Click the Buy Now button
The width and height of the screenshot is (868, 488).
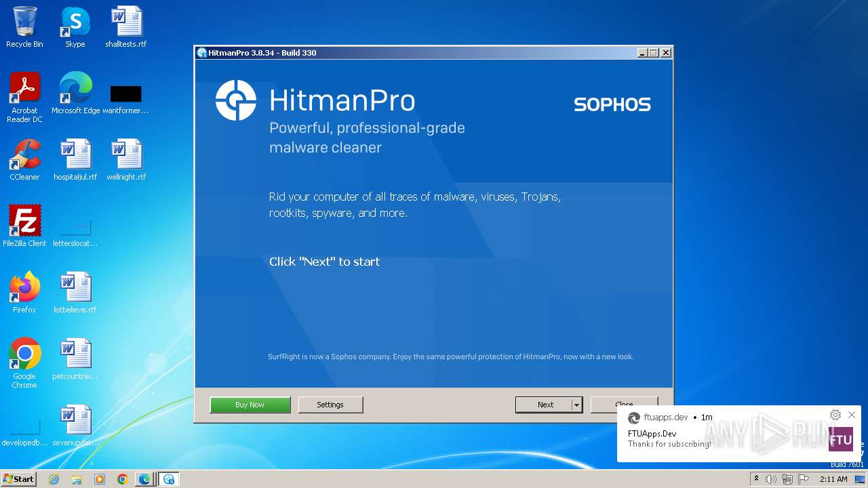tap(250, 405)
